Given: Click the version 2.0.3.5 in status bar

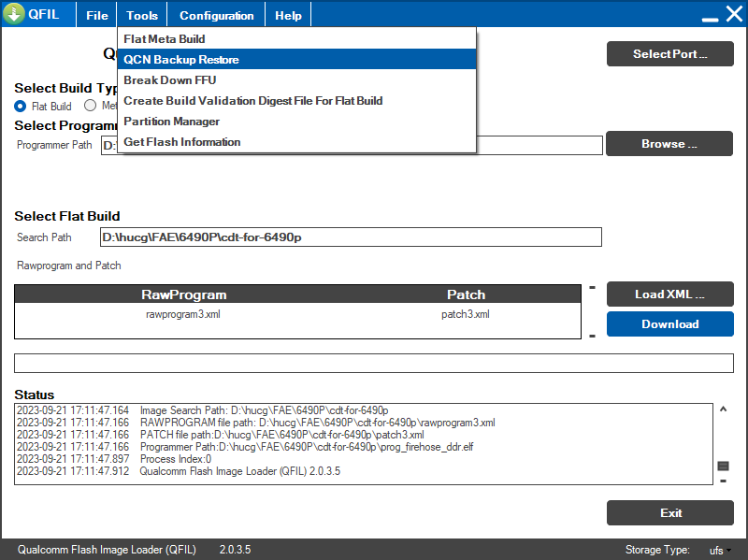Looking at the screenshot, I should pos(235,550).
